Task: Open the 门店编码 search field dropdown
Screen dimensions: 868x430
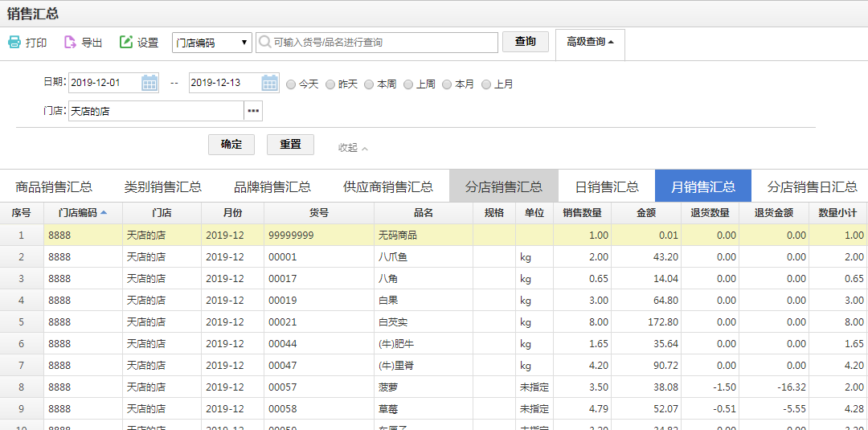Action: tap(212, 43)
